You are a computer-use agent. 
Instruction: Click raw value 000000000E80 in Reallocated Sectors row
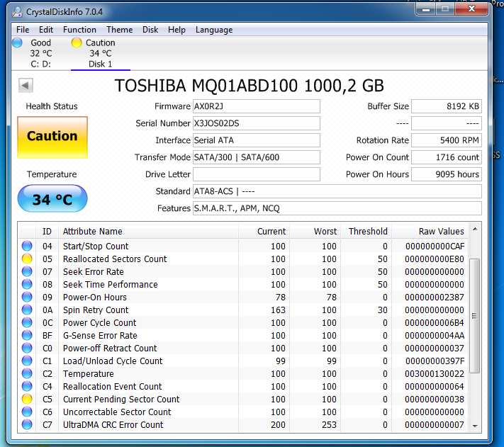pyautogui.click(x=435, y=259)
